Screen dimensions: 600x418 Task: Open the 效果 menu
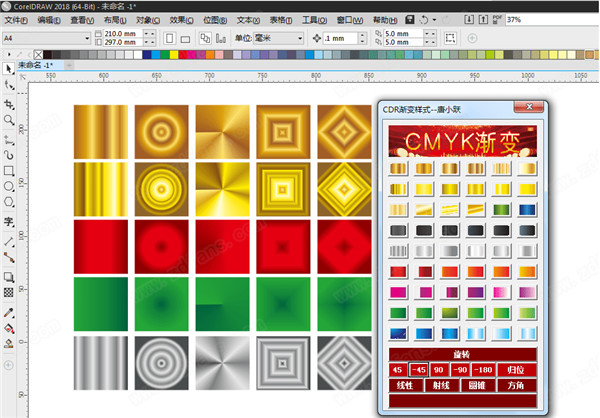(x=182, y=20)
